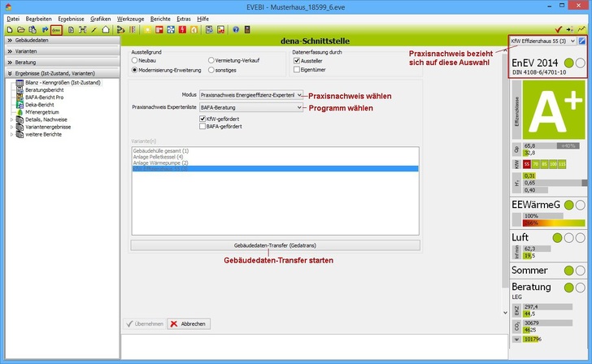
Task: Click the dena interface toolbar icon
Action: coord(56,29)
